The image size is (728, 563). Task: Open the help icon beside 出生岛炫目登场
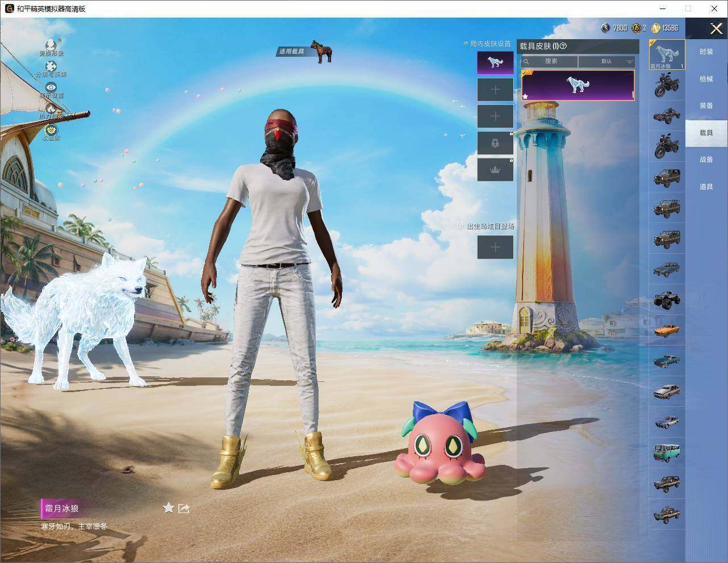pos(461,226)
